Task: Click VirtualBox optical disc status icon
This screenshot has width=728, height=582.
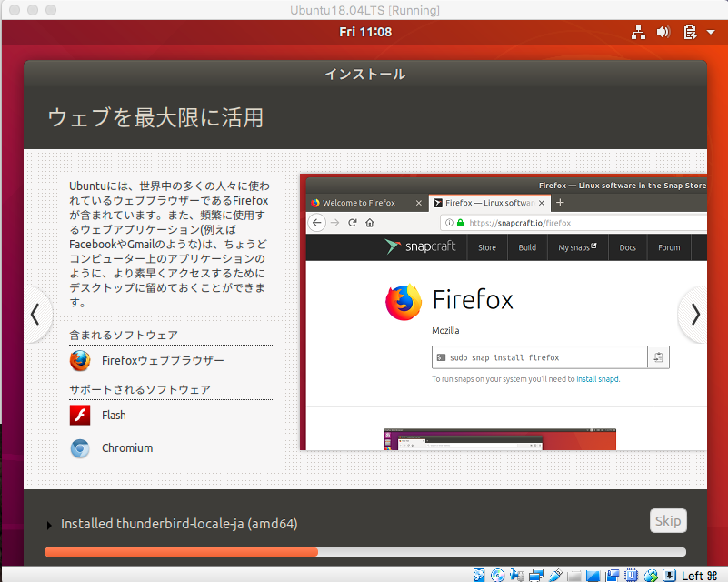Action: [498, 575]
